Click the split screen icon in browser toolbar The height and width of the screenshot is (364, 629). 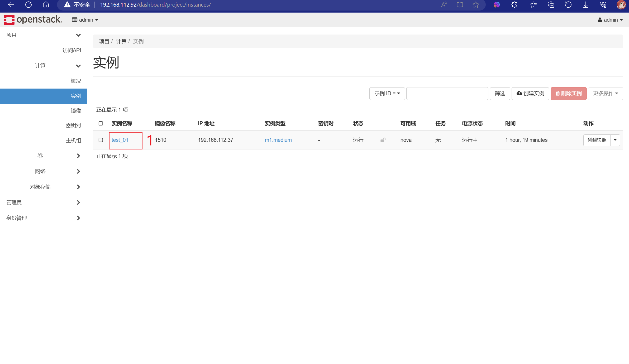click(460, 4)
